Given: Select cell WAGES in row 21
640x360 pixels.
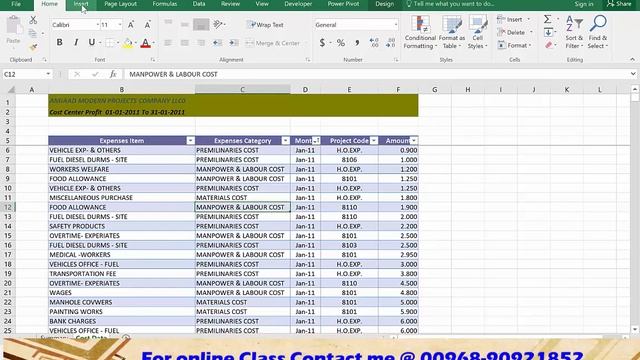Looking at the screenshot, I should [x=122, y=293].
